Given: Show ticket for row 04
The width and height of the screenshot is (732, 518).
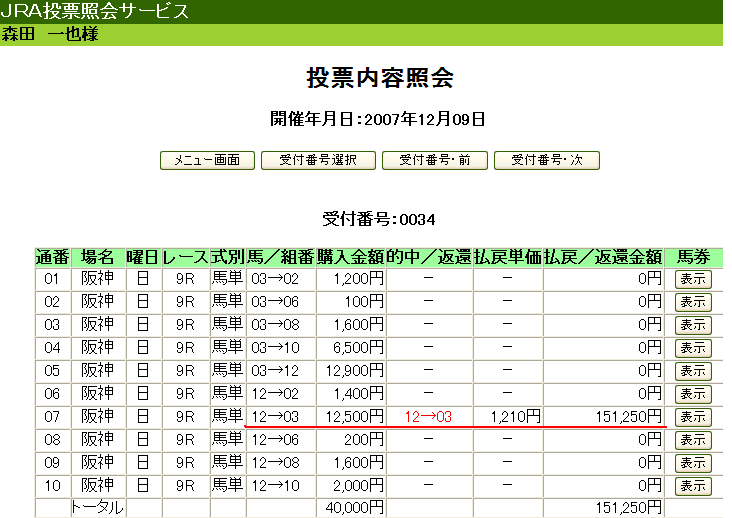Looking at the screenshot, I should click(693, 348).
